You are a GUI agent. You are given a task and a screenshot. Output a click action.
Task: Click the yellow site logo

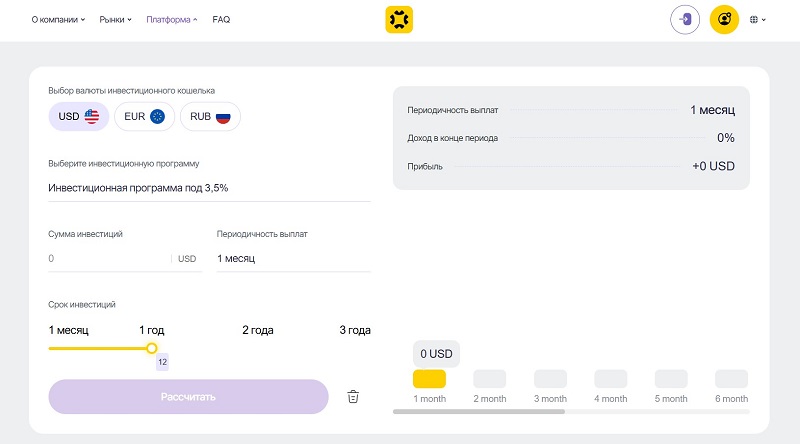[x=399, y=19]
